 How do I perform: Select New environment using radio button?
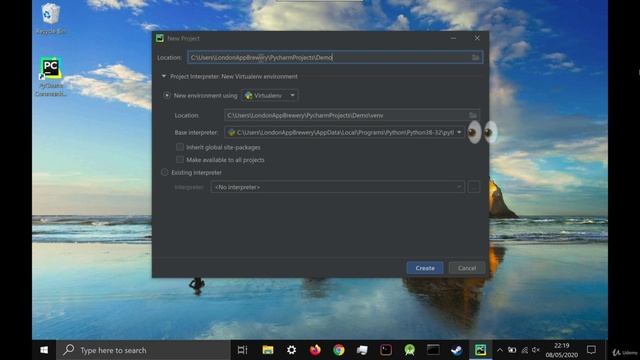click(167, 95)
